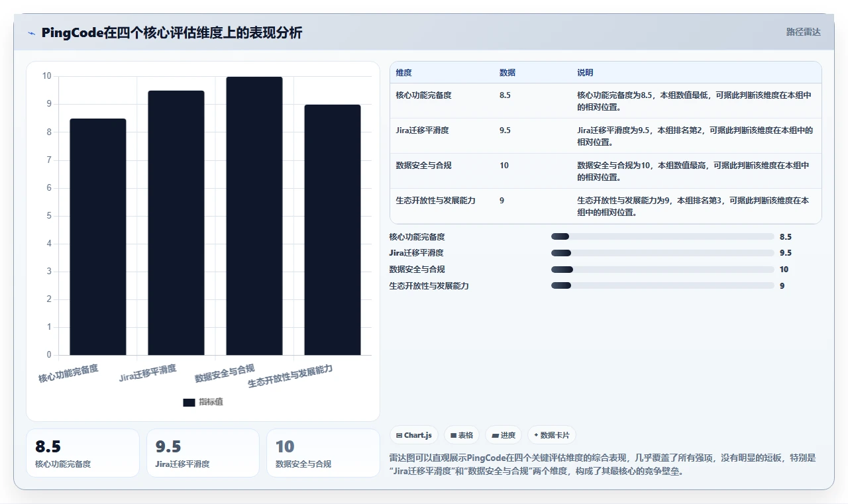
Task: Click the Jira迁移平滑度 progress bar
Action: coord(662,253)
